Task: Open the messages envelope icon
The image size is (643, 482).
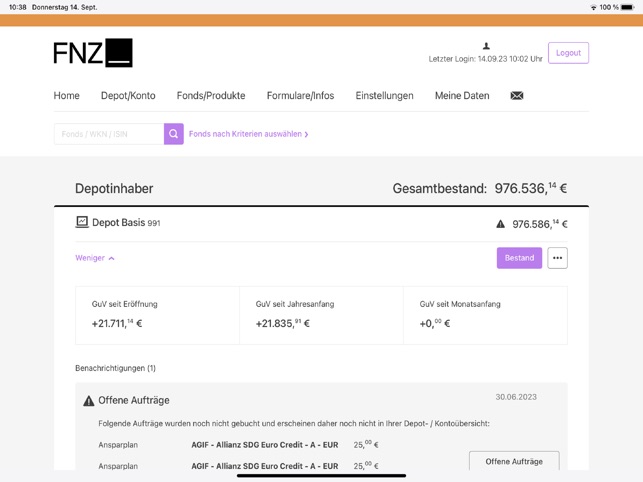Action: [x=516, y=96]
